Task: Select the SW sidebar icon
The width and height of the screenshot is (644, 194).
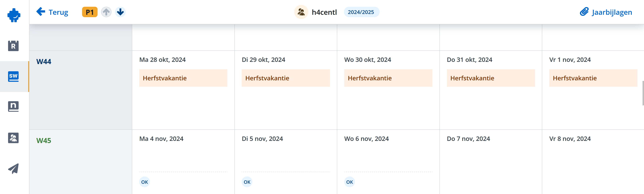Action: [x=13, y=76]
